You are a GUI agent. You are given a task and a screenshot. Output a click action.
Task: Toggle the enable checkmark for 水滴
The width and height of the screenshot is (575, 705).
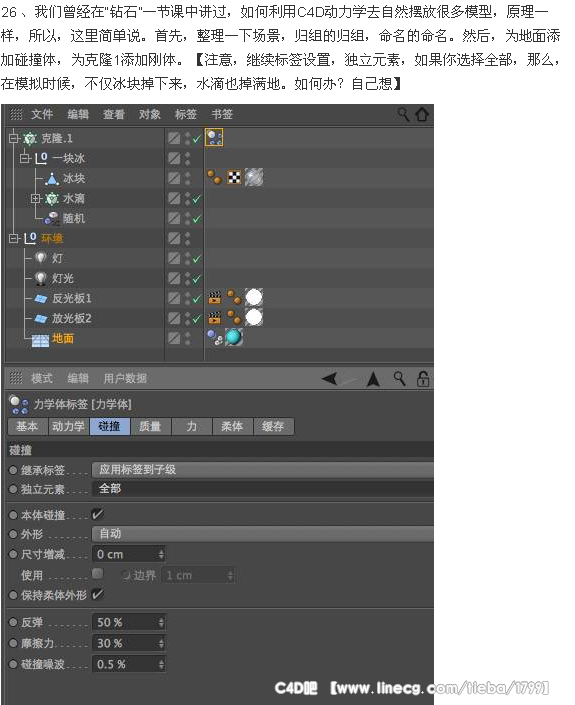coord(196,199)
